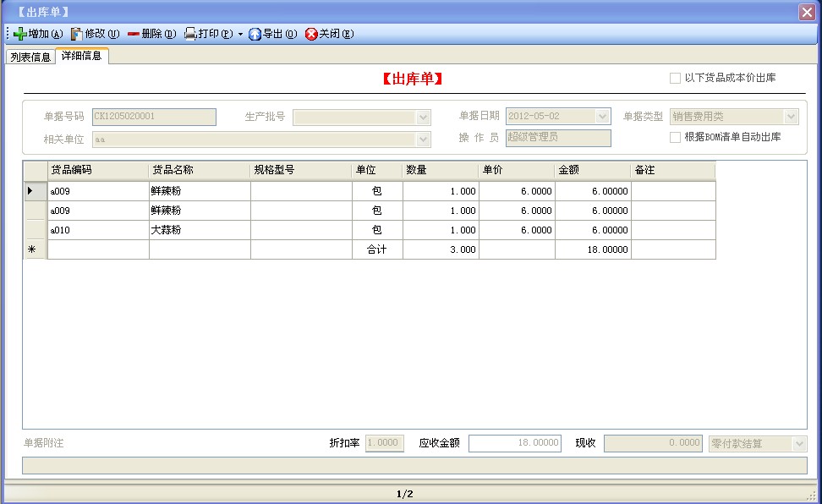Click the red 关闭 (Close) toolbar icon
822x504 pixels.
[x=311, y=35]
